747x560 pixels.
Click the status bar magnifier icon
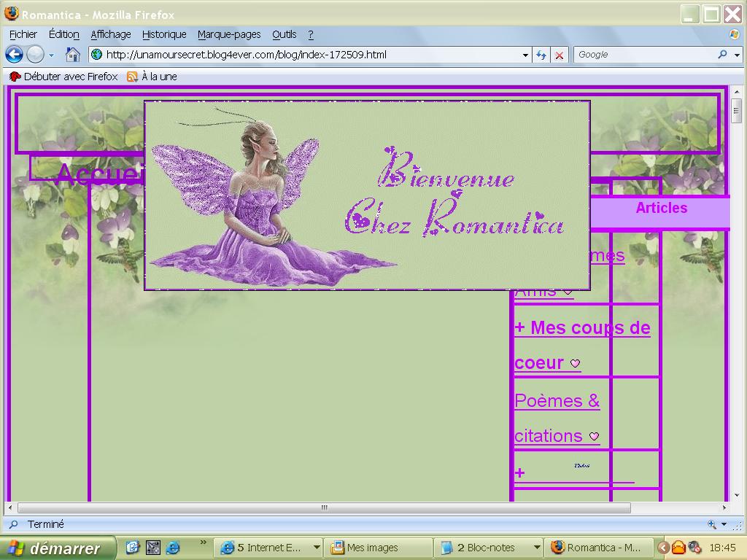click(x=14, y=524)
